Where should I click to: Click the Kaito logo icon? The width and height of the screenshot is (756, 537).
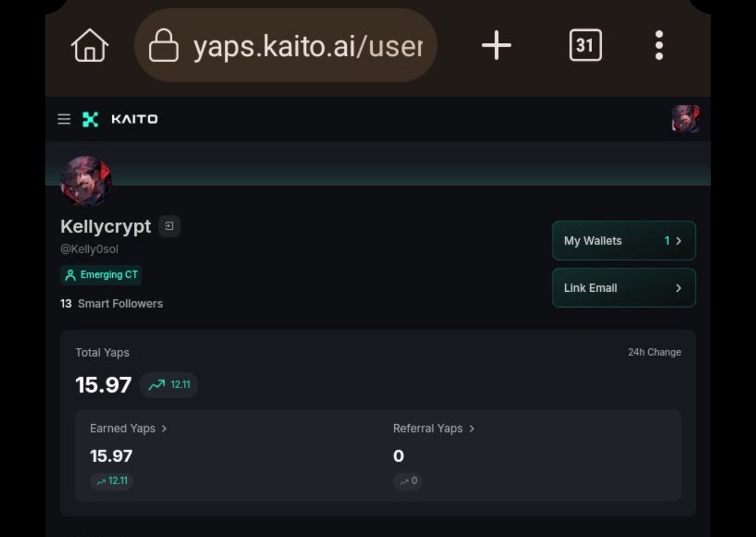[90, 119]
